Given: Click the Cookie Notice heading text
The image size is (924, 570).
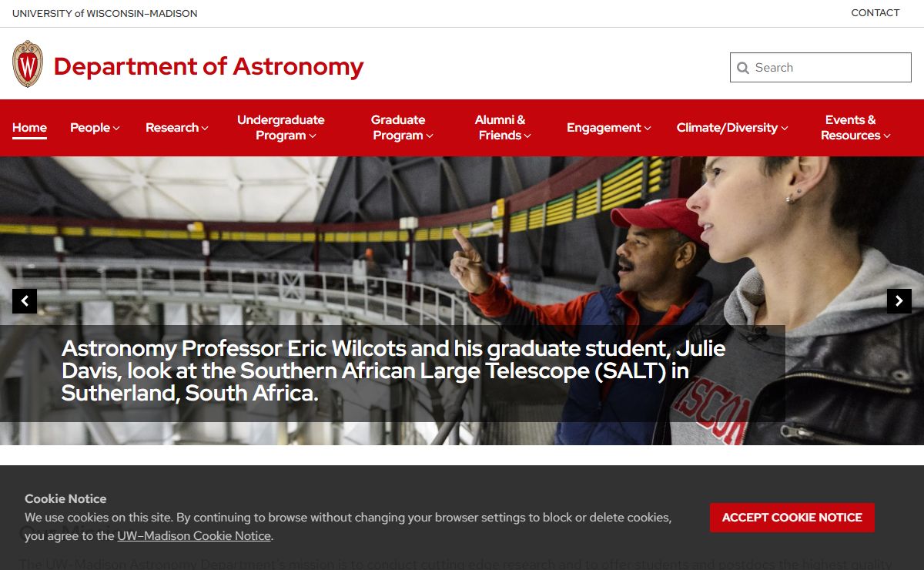Looking at the screenshot, I should [65, 499].
